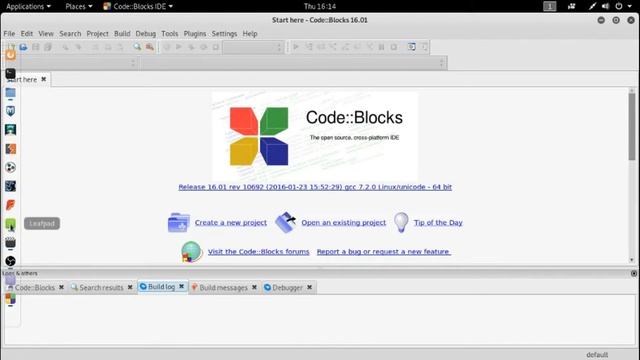Click Tip of the Day link
The height and width of the screenshot is (360, 640).
coord(438,222)
